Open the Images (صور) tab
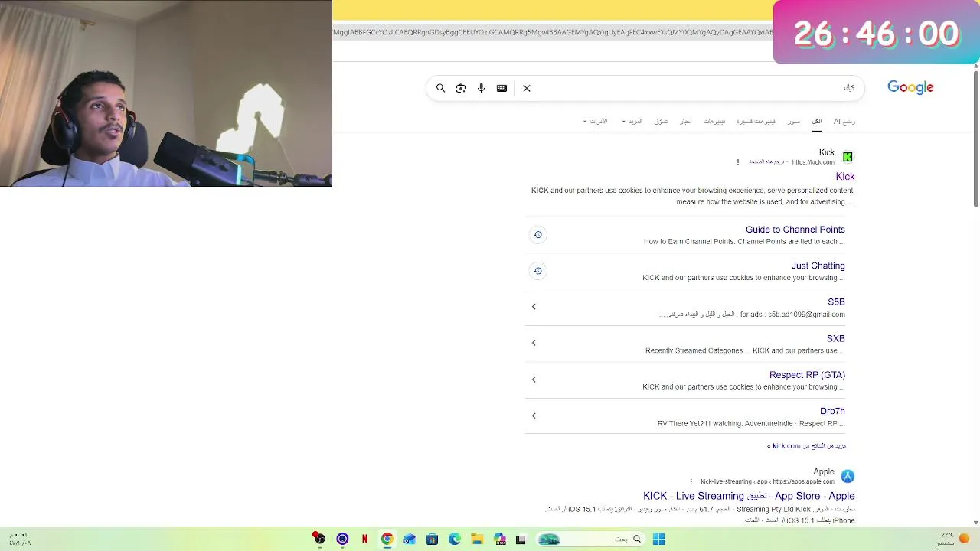 coord(794,121)
